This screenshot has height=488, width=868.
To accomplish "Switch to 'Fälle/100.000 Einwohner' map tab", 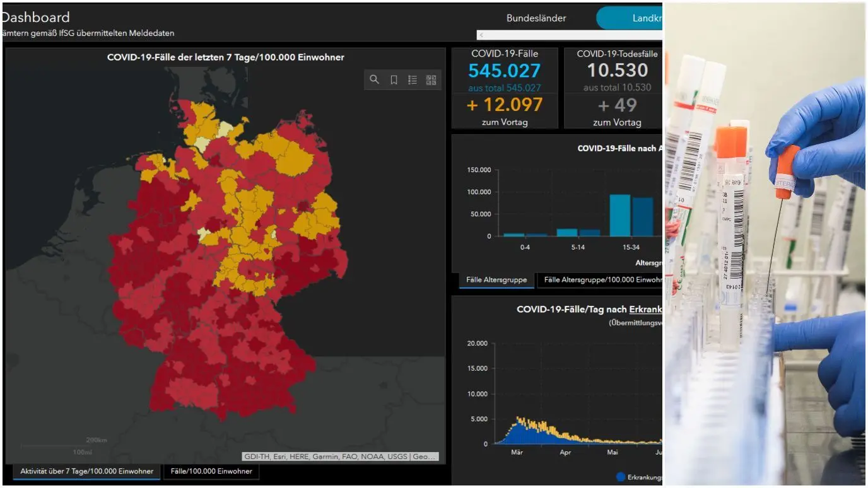I will 211,471.
